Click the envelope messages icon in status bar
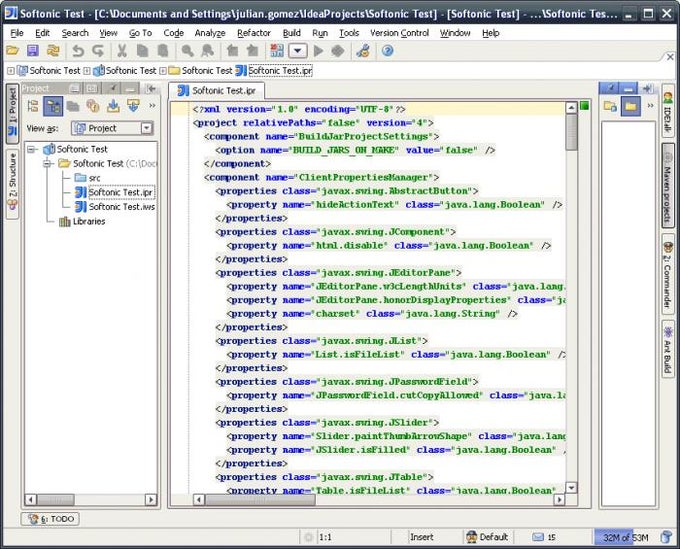Screen dimensions: 680x549 click(x=538, y=537)
